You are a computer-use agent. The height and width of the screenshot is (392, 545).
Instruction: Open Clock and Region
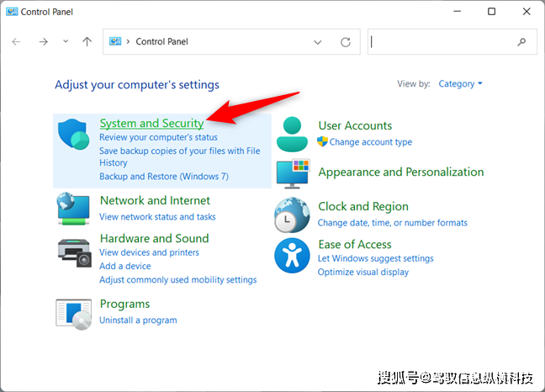click(x=363, y=206)
